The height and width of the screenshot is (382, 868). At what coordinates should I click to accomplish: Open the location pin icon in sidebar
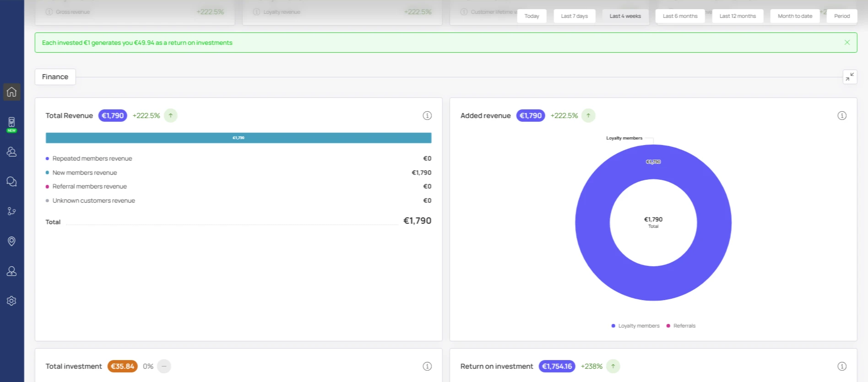point(11,241)
